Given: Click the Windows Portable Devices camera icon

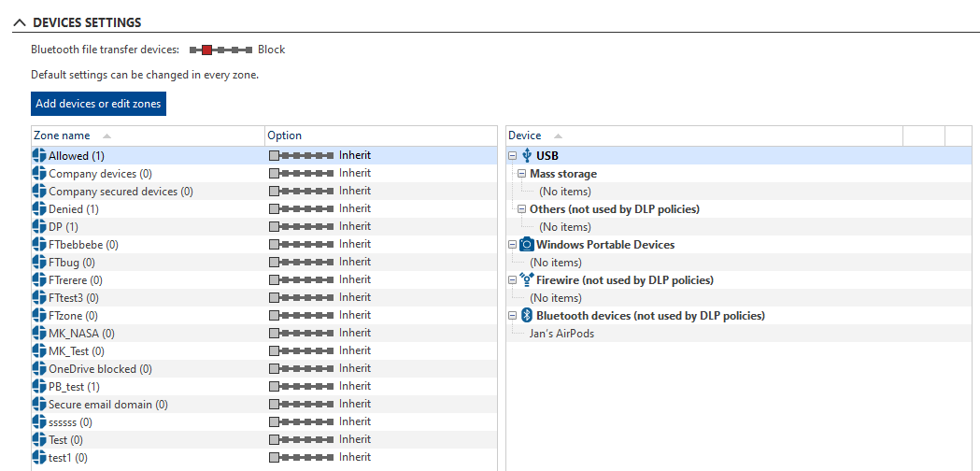Looking at the screenshot, I should (x=527, y=245).
